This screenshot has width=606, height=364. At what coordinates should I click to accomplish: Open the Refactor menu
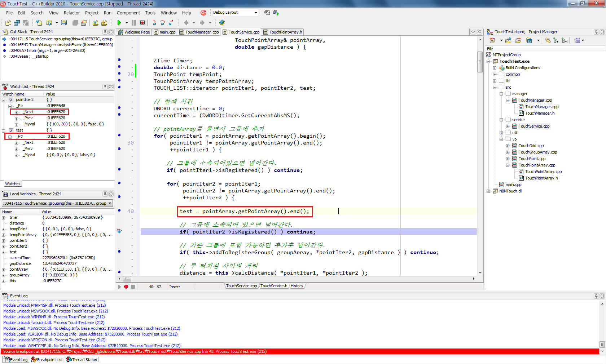[71, 13]
